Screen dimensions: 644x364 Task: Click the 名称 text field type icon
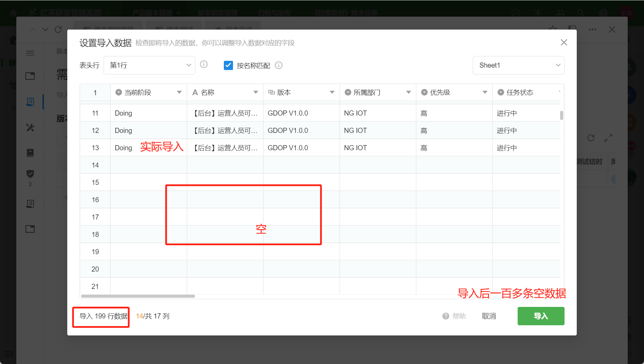(195, 92)
